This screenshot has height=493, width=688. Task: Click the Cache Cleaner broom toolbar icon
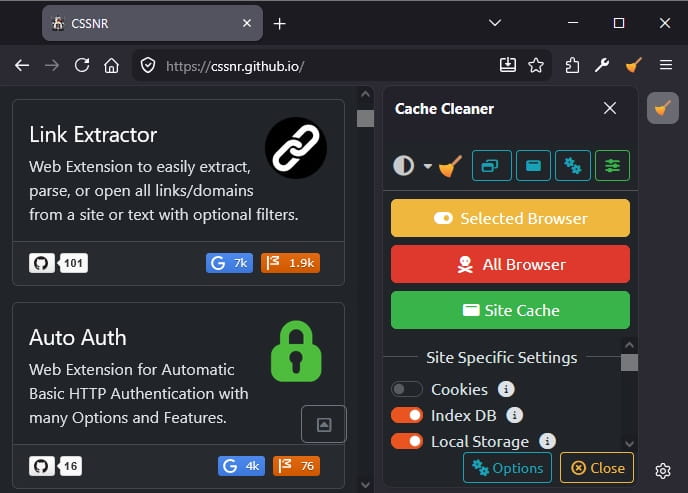(x=633, y=66)
